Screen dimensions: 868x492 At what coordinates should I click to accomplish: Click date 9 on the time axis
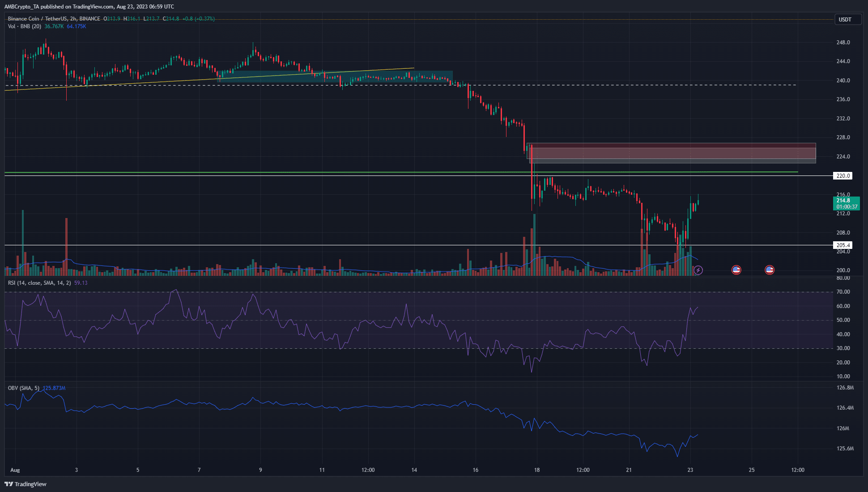(260, 470)
